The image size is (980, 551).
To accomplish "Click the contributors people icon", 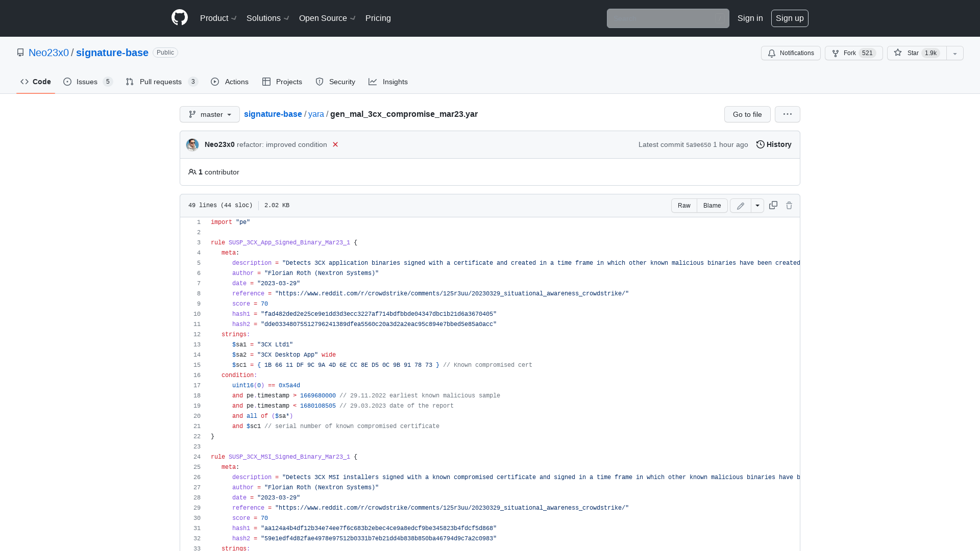I will tap(192, 172).
